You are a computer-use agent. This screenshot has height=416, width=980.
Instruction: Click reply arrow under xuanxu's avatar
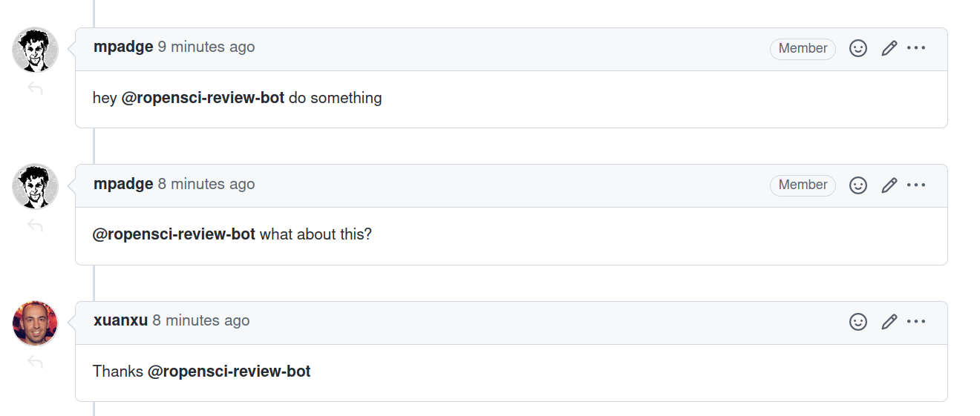point(35,362)
